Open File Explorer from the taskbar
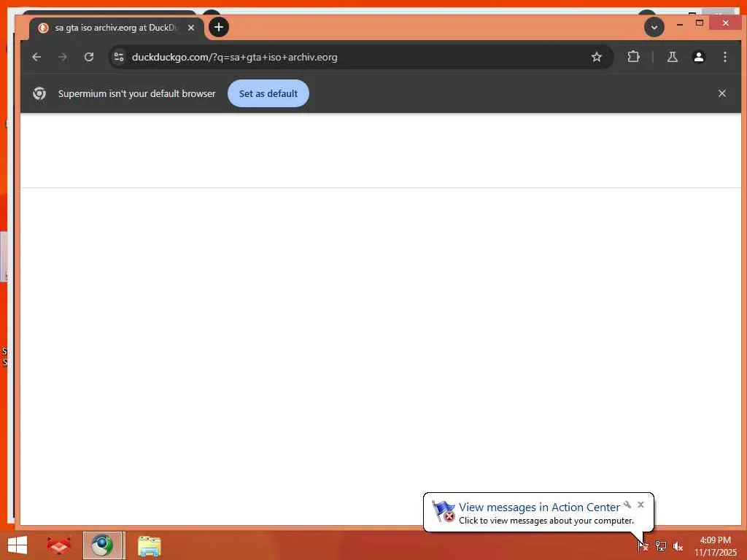 (x=149, y=545)
